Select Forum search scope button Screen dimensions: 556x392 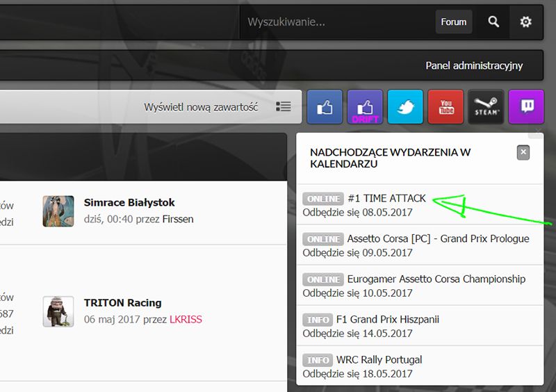454,22
